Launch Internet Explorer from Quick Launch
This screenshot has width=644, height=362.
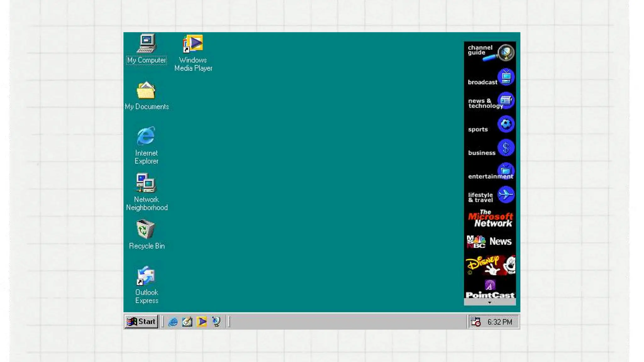[173, 321]
